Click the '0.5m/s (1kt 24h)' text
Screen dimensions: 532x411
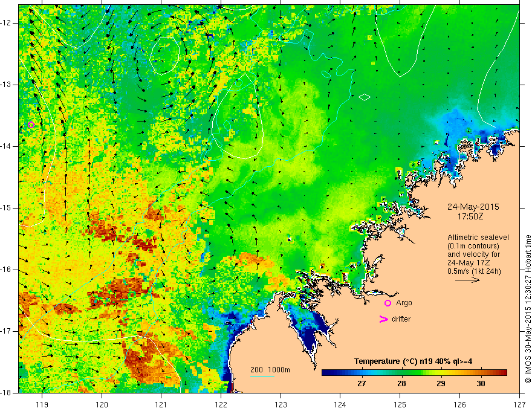tap(474, 271)
